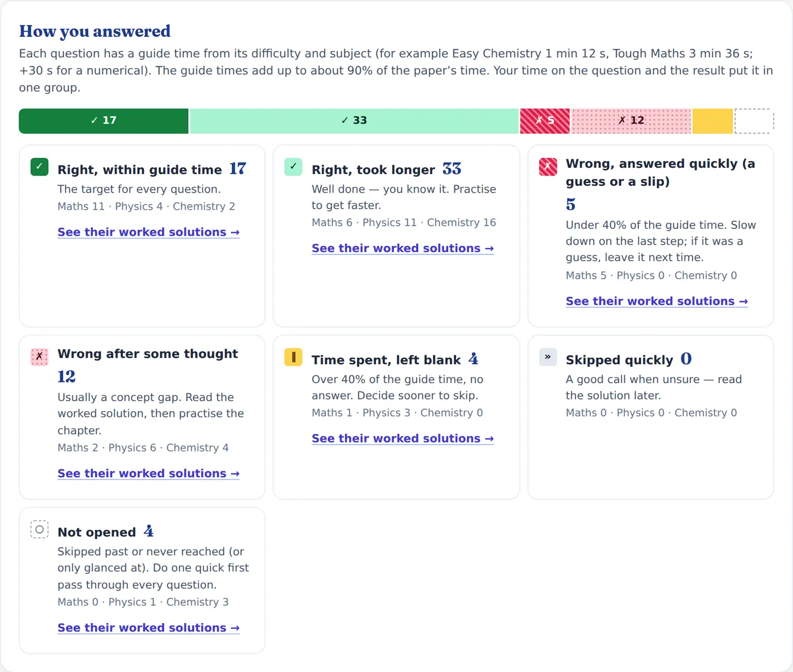
Task: Click the "Each question has a guide time" intro paragraph
Action: coord(396,71)
